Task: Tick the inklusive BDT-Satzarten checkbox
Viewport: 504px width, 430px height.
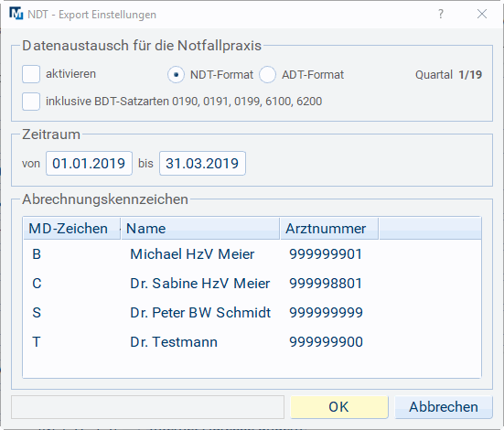Action: point(31,102)
